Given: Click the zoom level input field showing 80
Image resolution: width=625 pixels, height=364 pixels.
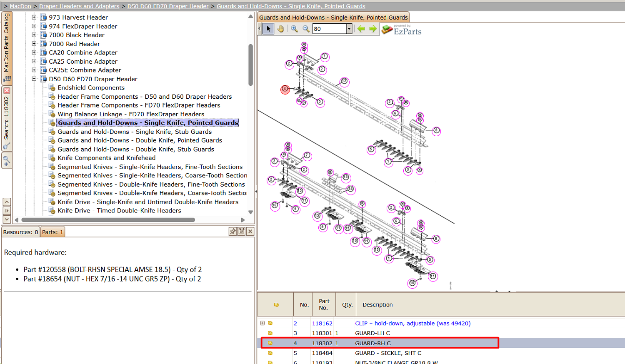Looking at the screenshot, I should click(x=330, y=29).
